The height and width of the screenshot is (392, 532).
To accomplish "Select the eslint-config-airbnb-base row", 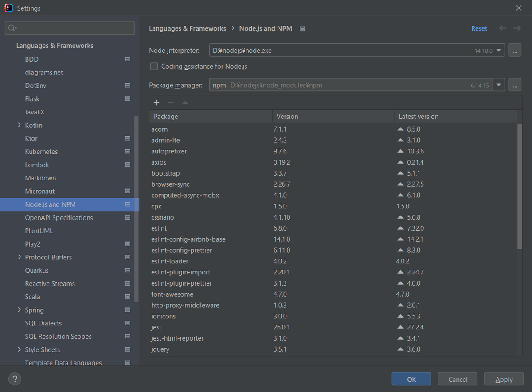I will [333, 239].
